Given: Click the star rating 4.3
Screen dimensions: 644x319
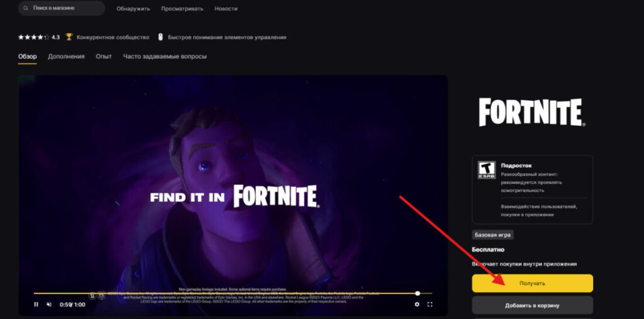Looking at the screenshot, I should click(x=39, y=37).
